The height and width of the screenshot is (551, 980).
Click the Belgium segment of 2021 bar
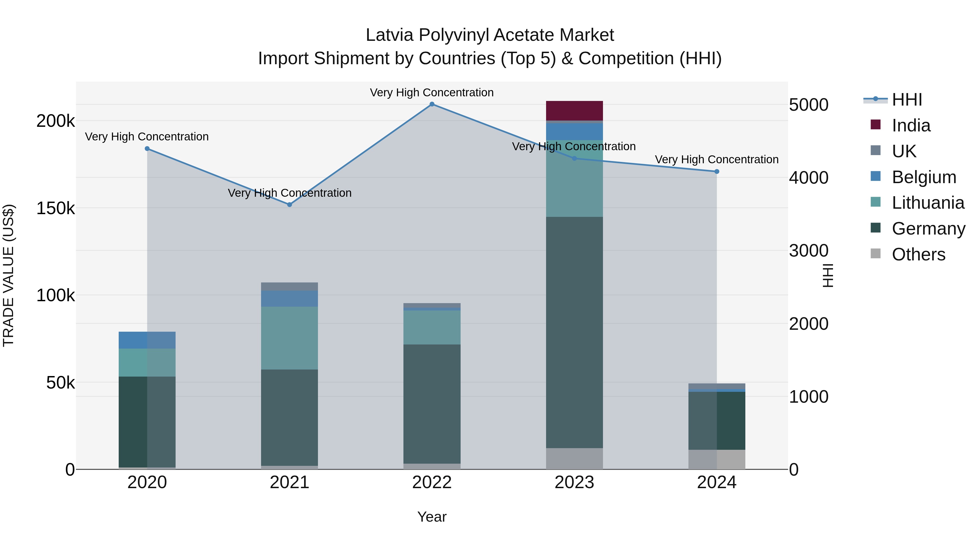(290, 299)
